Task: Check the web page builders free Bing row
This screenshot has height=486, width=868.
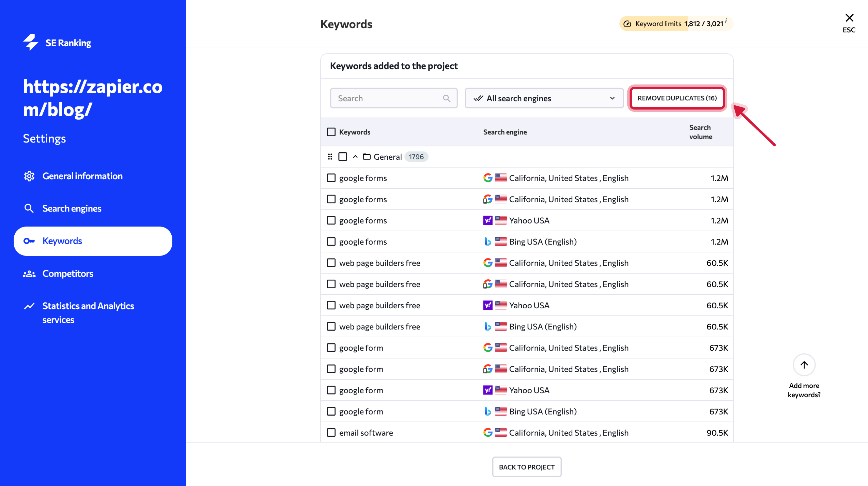Action: pyautogui.click(x=331, y=326)
